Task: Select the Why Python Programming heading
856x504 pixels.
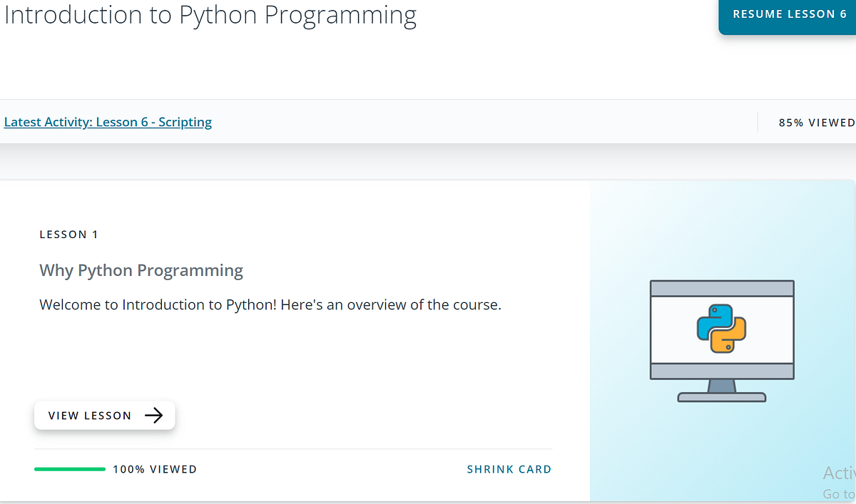Action: [x=141, y=271]
